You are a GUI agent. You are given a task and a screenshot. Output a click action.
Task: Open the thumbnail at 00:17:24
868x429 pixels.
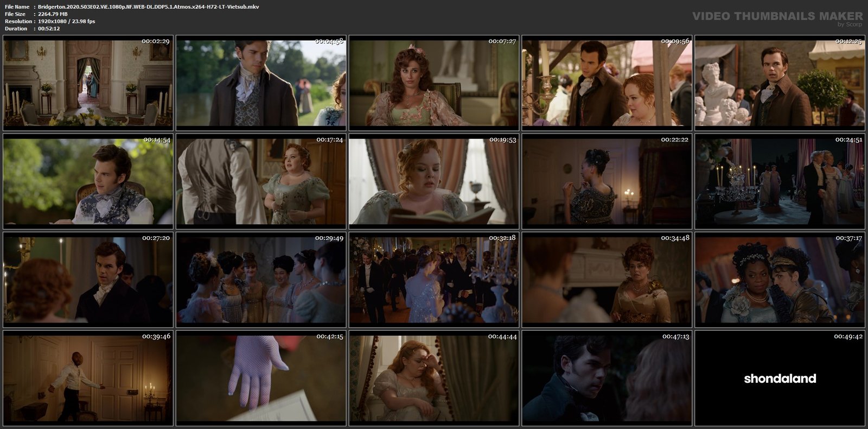point(261,181)
